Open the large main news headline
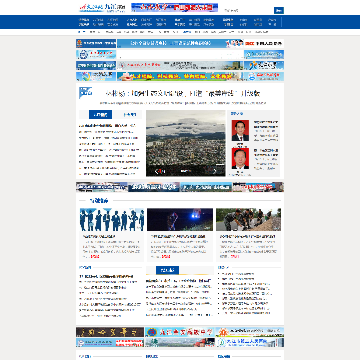 click(183, 94)
